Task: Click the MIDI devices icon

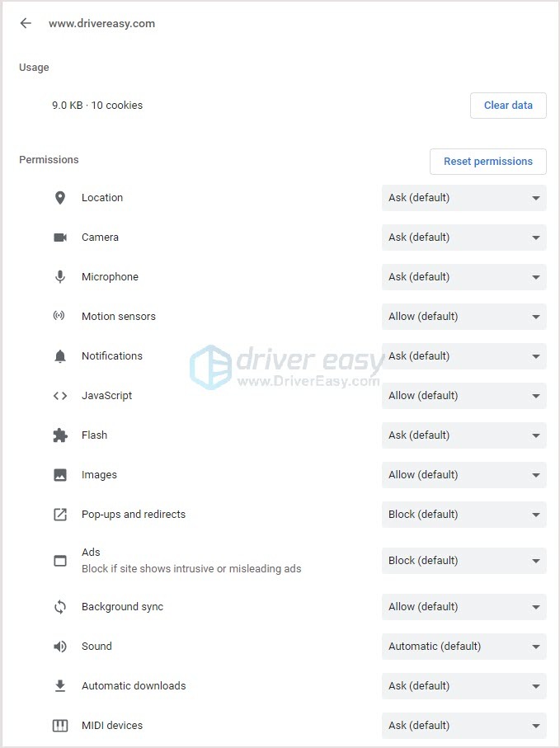Action: click(59, 726)
